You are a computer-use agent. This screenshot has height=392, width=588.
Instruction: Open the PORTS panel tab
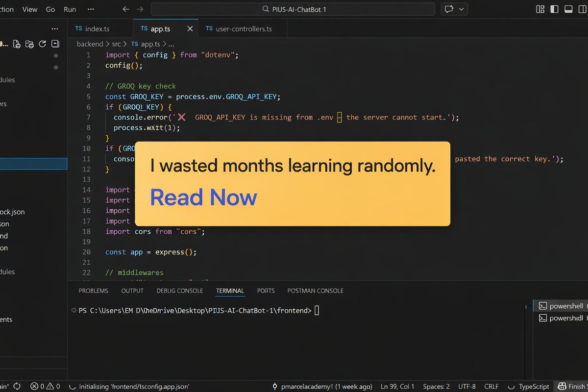point(266,291)
